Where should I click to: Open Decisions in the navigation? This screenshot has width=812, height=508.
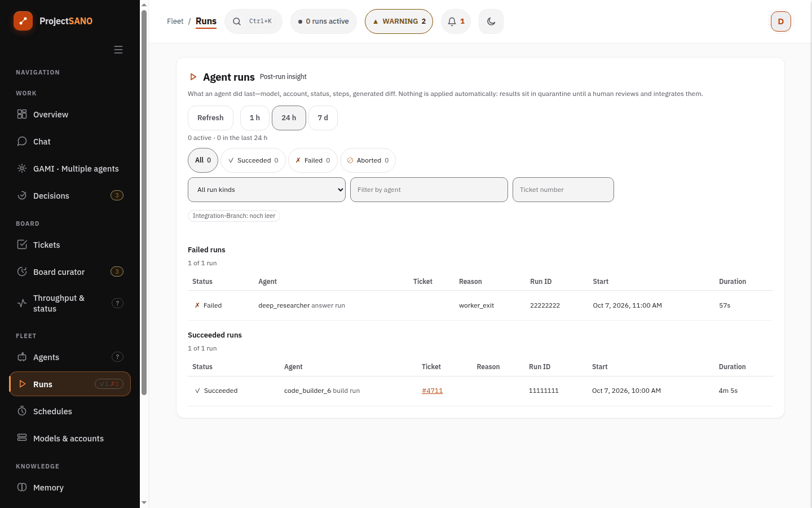70,196
